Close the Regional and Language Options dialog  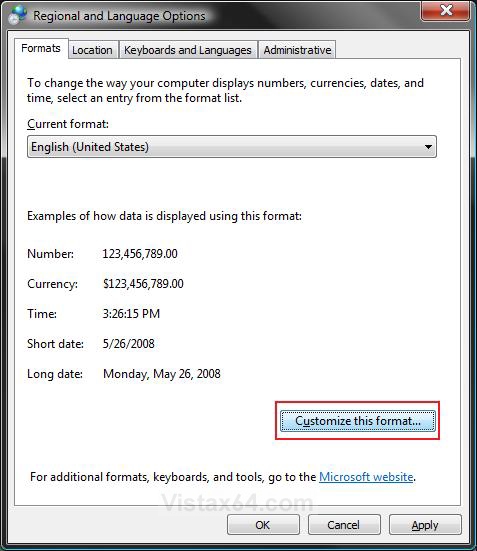point(446,11)
